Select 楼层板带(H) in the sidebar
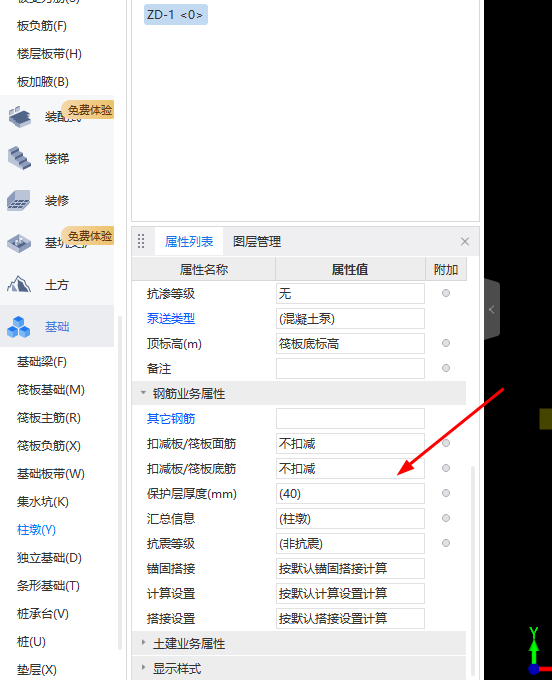This screenshot has height=680, width=552. (49, 54)
